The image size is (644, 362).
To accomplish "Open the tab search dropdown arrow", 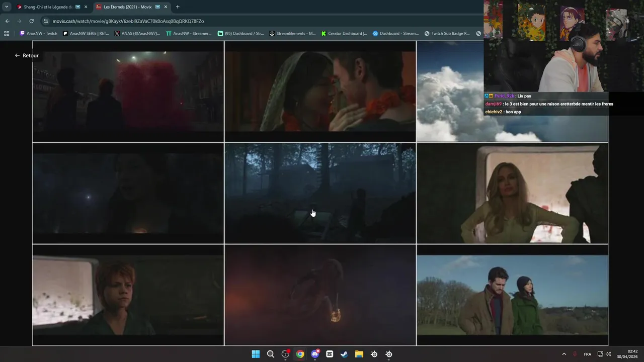I will pos(7,7).
